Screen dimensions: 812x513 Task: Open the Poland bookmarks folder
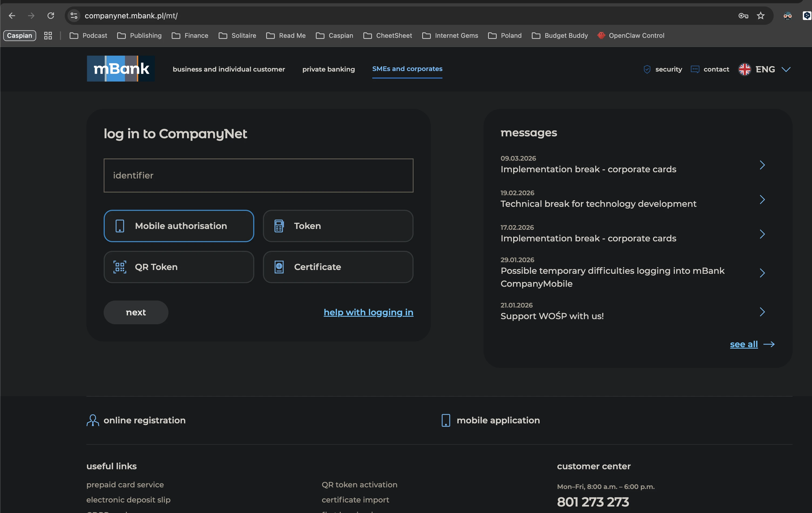(505, 35)
